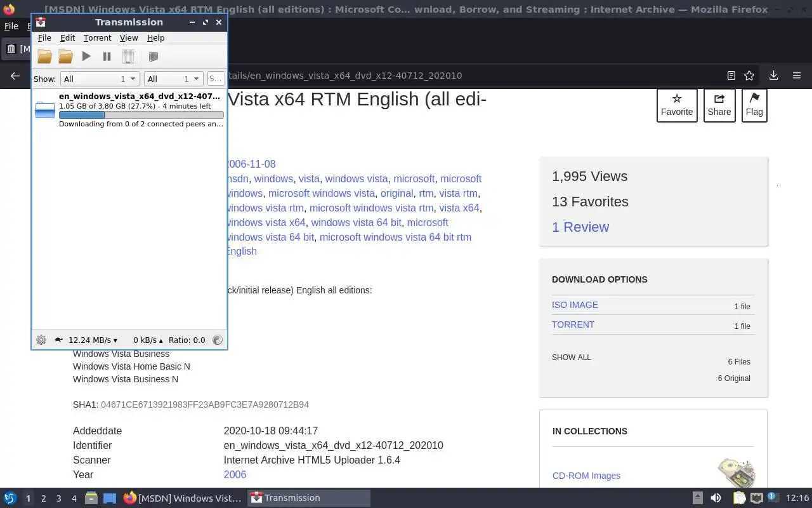The height and width of the screenshot is (508, 812).
Task: Toggle Firefox reader view icon
Action: 731,76
